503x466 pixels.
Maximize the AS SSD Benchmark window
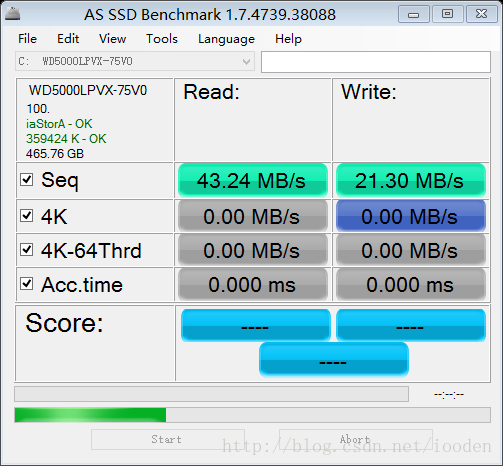pos(447,14)
